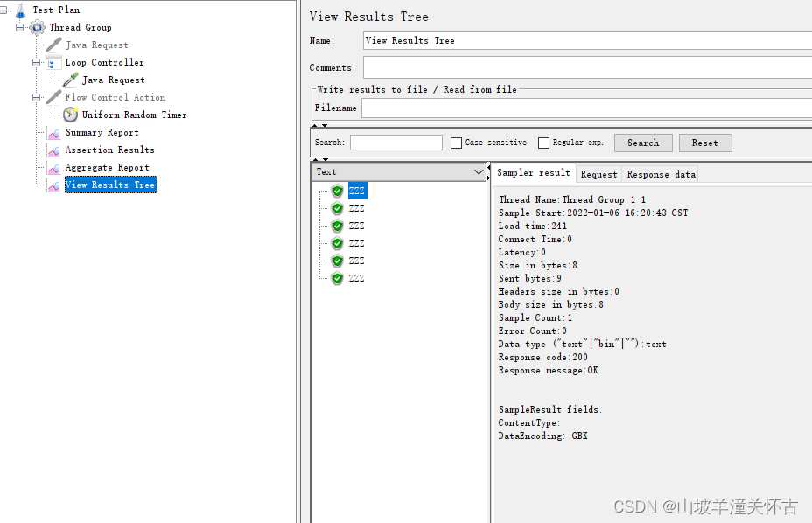Click the fifth green shield success icon
Screen dimensions: 812x523
point(337,261)
